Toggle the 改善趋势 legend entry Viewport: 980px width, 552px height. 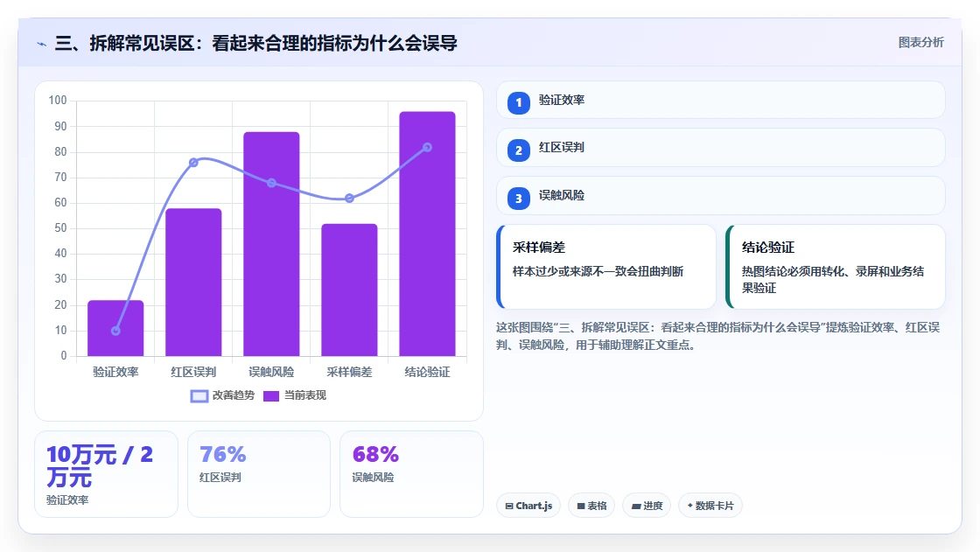222,395
